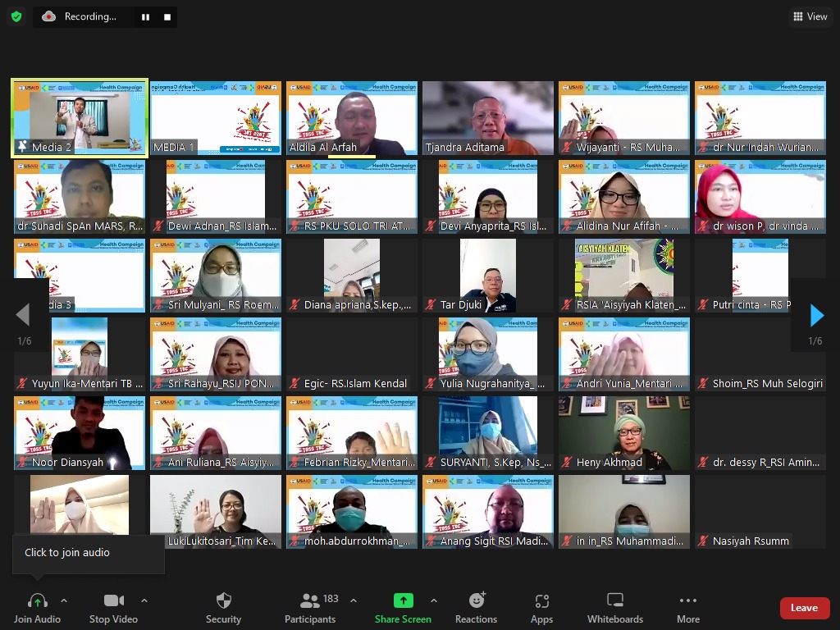Select Tjandra Aditama's video tile
This screenshot has width=840, height=630.
click(488, 117)
